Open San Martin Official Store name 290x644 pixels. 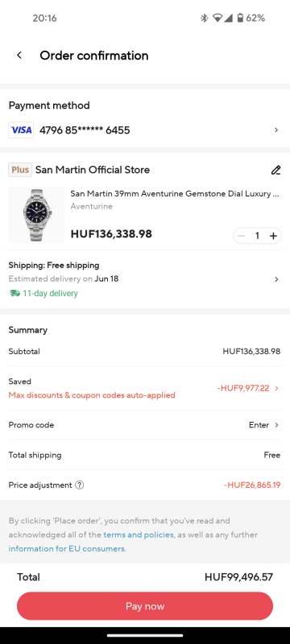(x=93, y=170)
